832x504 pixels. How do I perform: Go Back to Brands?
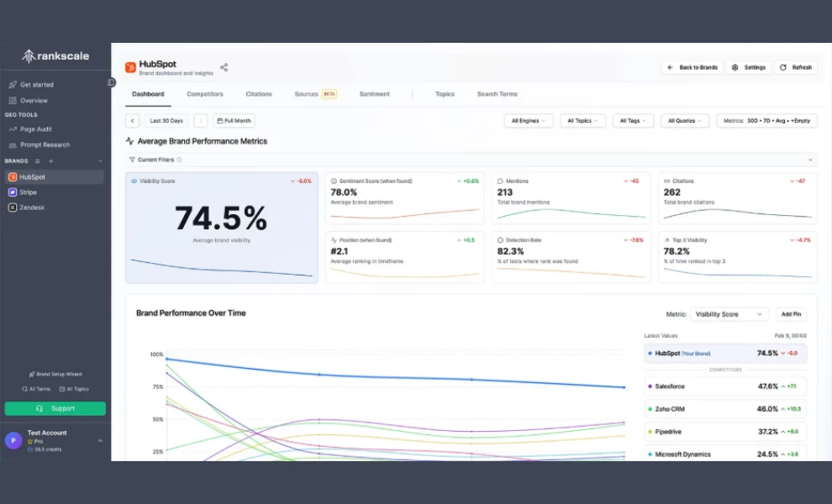(692, 67)
